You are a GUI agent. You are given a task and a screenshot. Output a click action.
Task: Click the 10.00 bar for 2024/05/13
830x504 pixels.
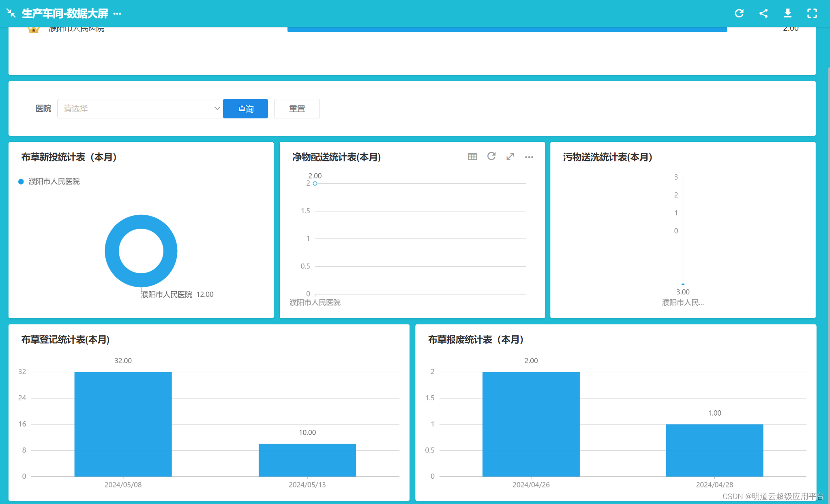(307, 460)
